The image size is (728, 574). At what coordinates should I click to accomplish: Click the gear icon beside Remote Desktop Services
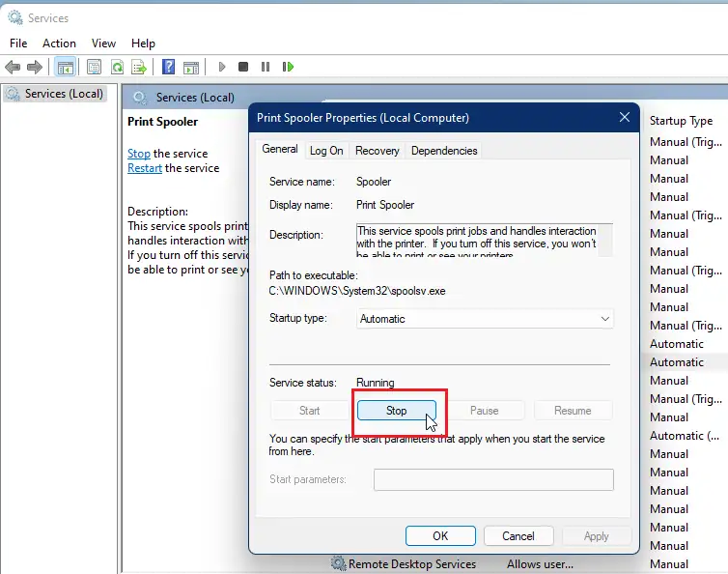click(x=339, y=563)
